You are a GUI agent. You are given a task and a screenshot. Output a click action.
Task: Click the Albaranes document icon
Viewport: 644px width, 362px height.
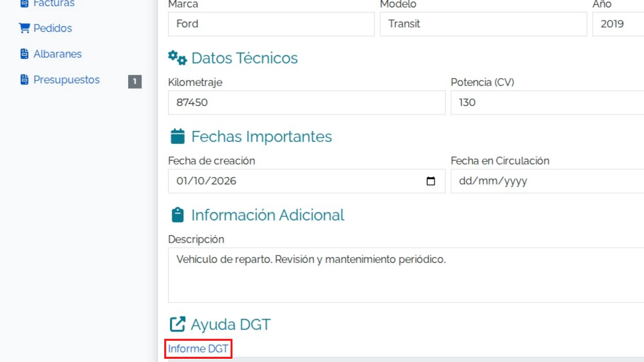click(x=25, y=54)
